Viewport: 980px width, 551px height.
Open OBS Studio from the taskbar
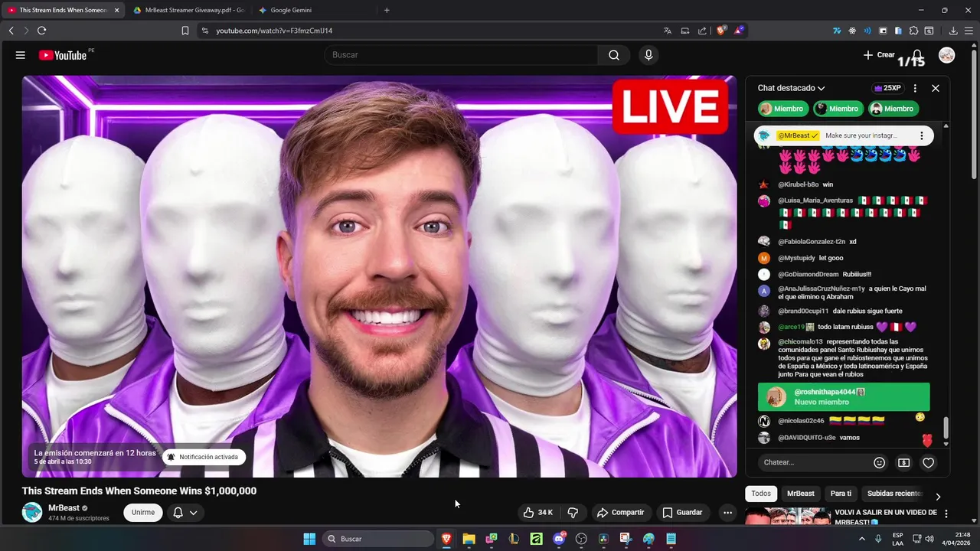click(581, 539)
